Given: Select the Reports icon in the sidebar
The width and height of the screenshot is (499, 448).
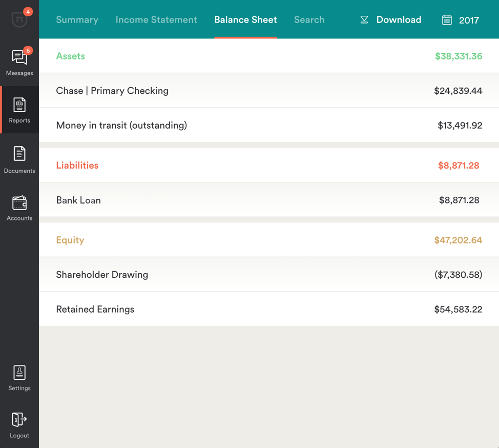Looking at the screenshot, I should tap(19, 105).
